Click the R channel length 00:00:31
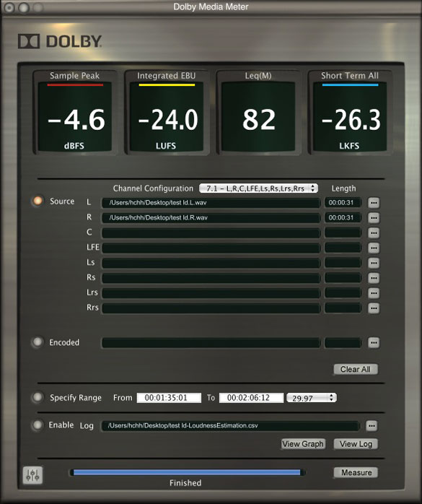 pyautogui.click(x=343, y=218)
